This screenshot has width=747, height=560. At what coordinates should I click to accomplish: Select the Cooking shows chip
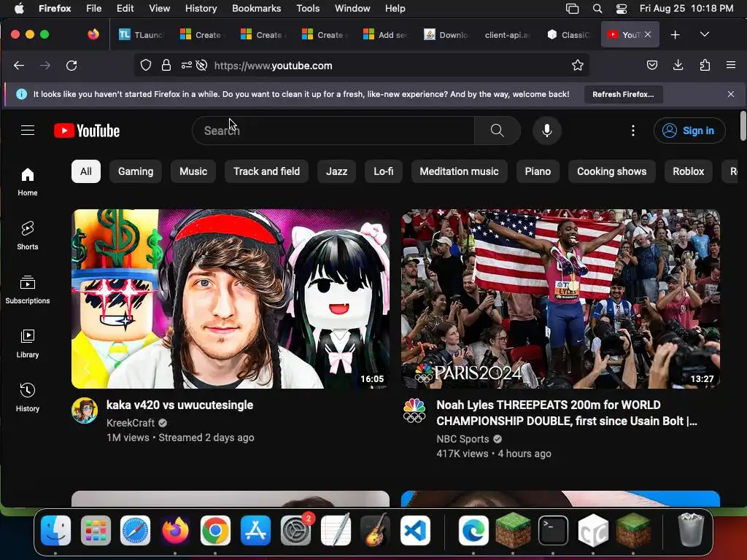click(x=612, y=171)
